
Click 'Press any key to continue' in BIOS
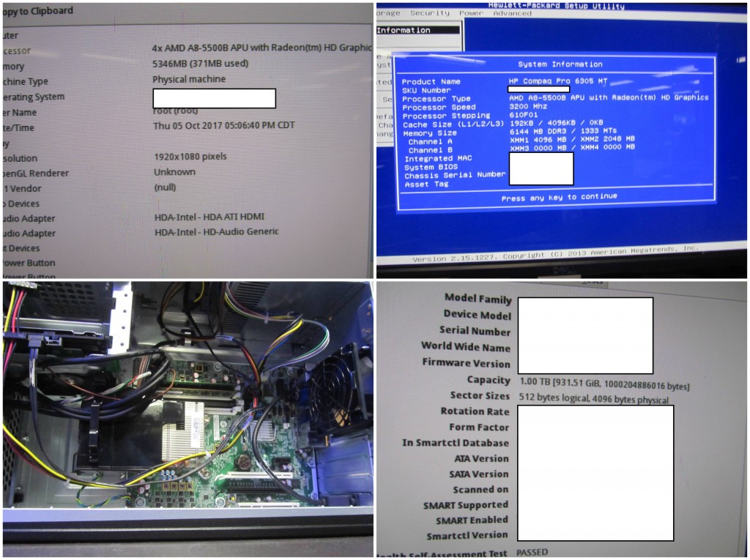[x=559, y=197]
